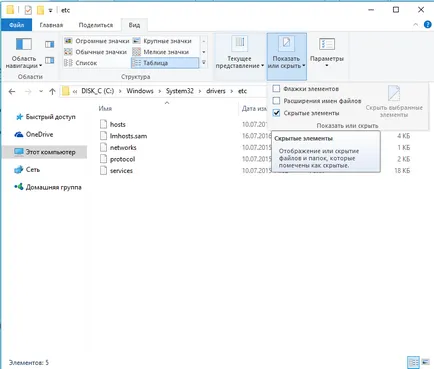434x369 pixels.
Task: Switch to large icons status bar icon
Action: coord(425,362)
